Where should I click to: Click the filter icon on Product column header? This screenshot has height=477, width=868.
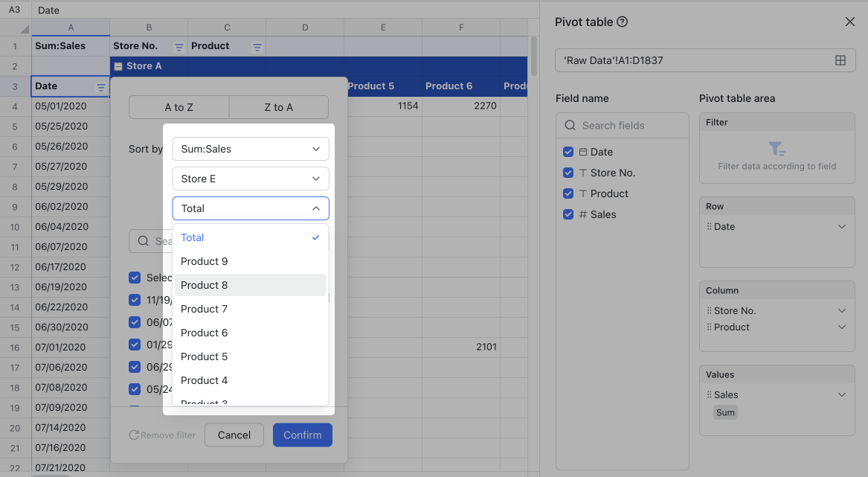tap(257, 45)
